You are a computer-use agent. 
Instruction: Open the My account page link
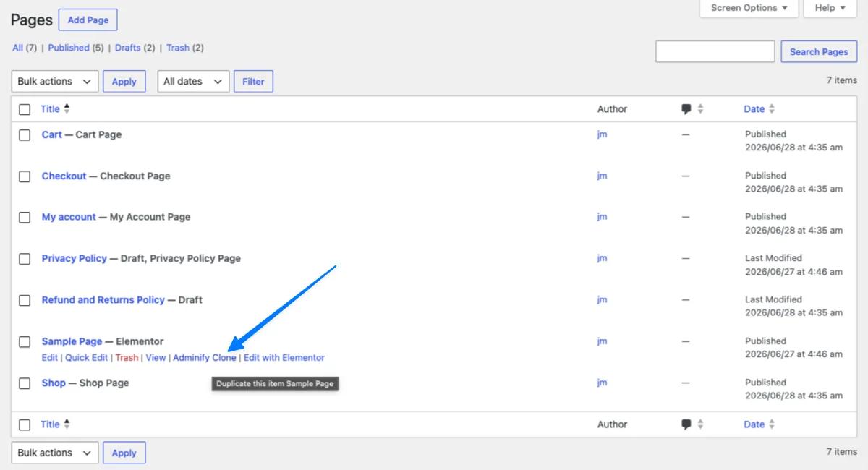pyautogui.click(x=69, y=218)
